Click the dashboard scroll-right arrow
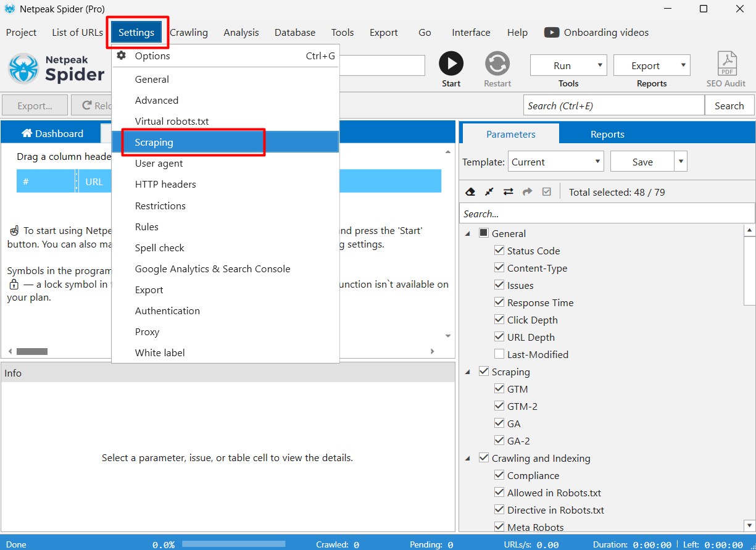Screen dimensions: 756x550 (433, 351)
